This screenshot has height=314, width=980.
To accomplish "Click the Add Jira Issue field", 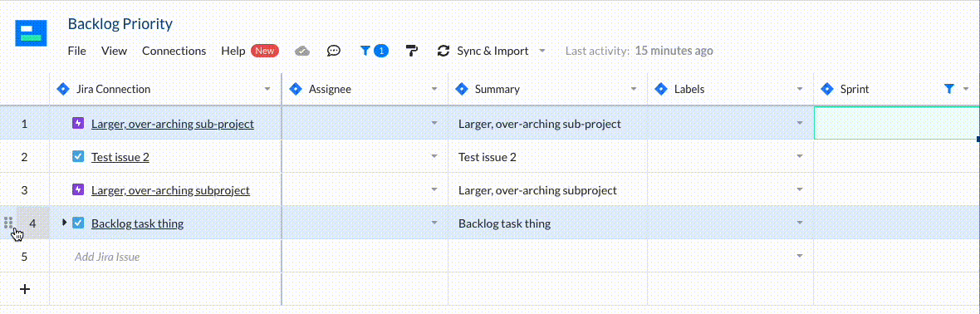I will (x=165, y=257).
